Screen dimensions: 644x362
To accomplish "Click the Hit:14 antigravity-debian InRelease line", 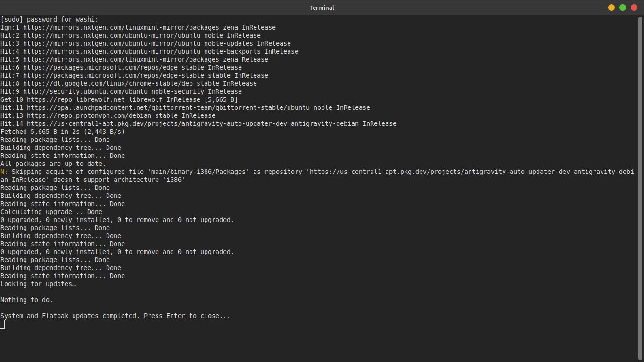I will point(198,123).
